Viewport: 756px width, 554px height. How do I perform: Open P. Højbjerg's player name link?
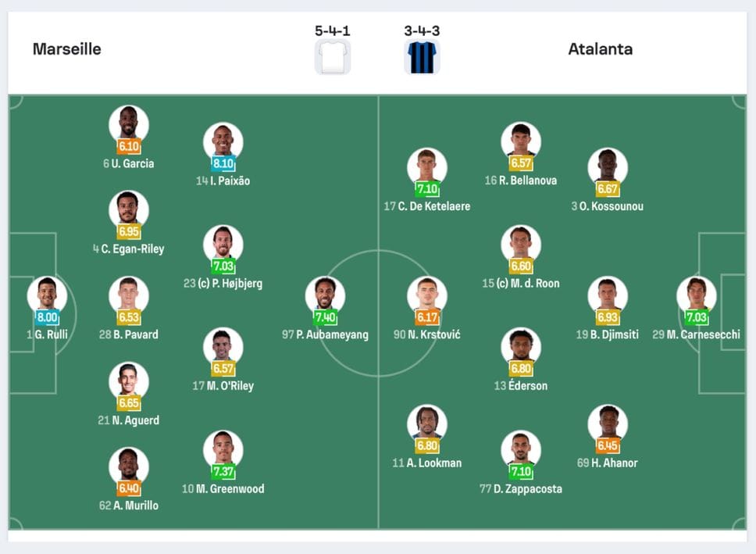[230, 284]
